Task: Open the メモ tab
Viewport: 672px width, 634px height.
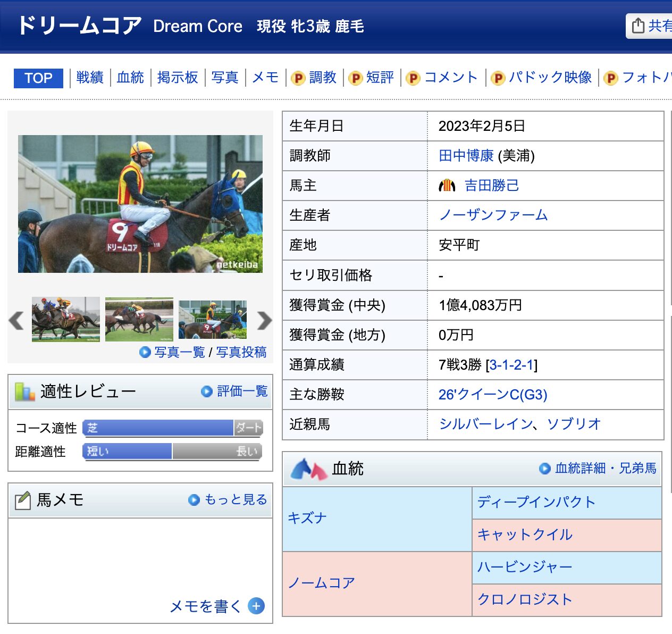Action: point(265,78)
